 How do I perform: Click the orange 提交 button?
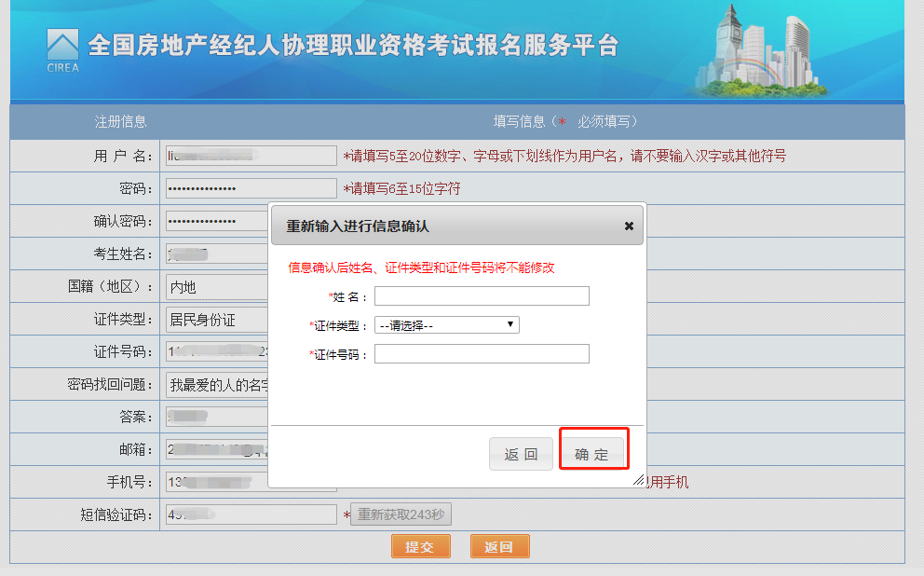click(420, 547)
